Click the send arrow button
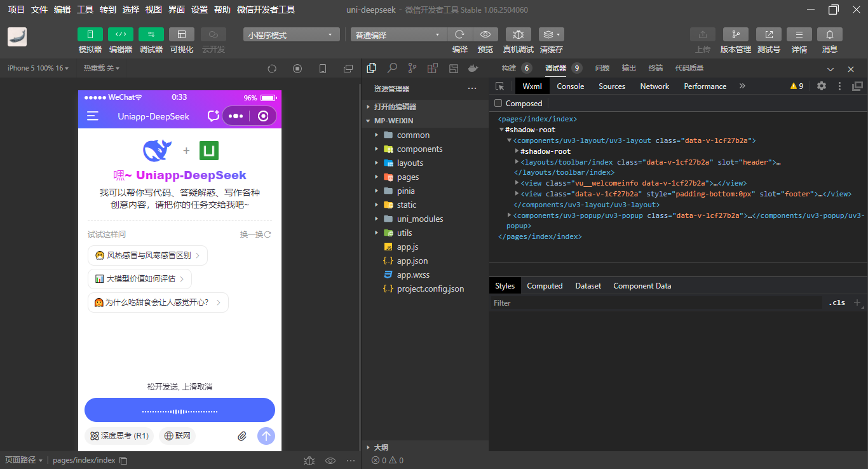The width and height of the screenshot is (868, 469). (266, 436)
